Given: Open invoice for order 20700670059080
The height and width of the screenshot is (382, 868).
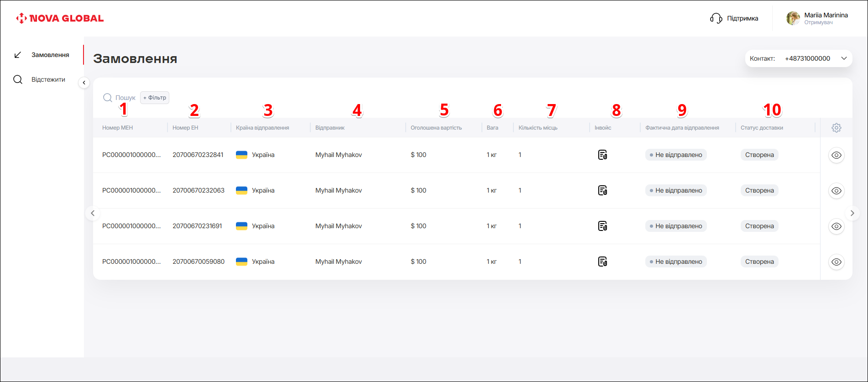Looking at the screenshot, I should [602, 262].
